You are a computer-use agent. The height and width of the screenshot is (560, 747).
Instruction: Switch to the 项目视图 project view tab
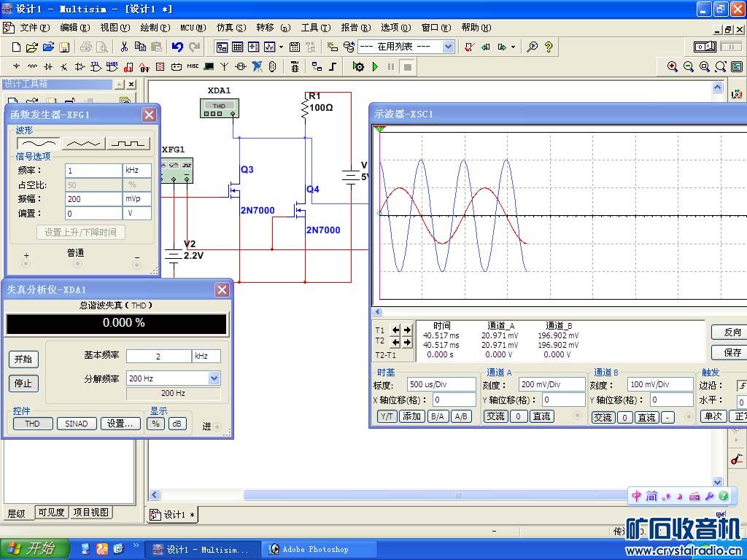(x=91, y=513)
